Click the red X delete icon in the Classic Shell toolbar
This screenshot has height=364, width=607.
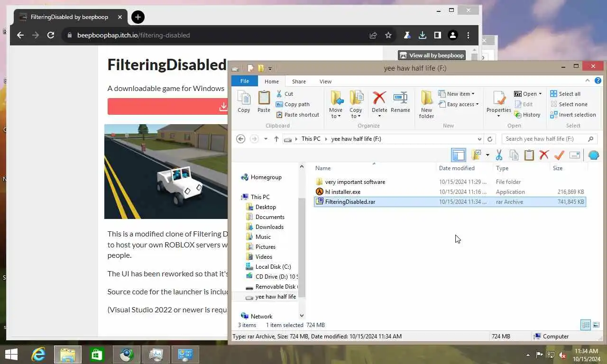point(544,155)
